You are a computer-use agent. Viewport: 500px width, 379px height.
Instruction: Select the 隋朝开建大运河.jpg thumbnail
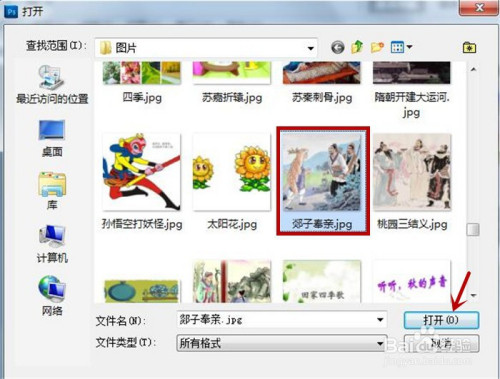(412, 73)
